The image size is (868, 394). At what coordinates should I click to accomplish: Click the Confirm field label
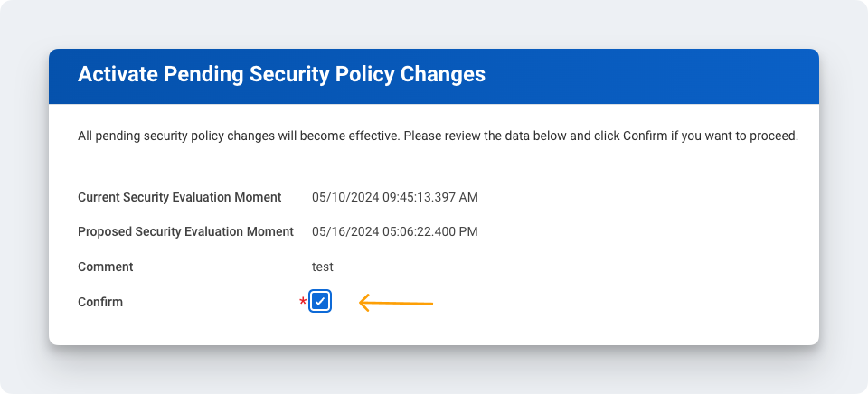(x=100, y=302)
